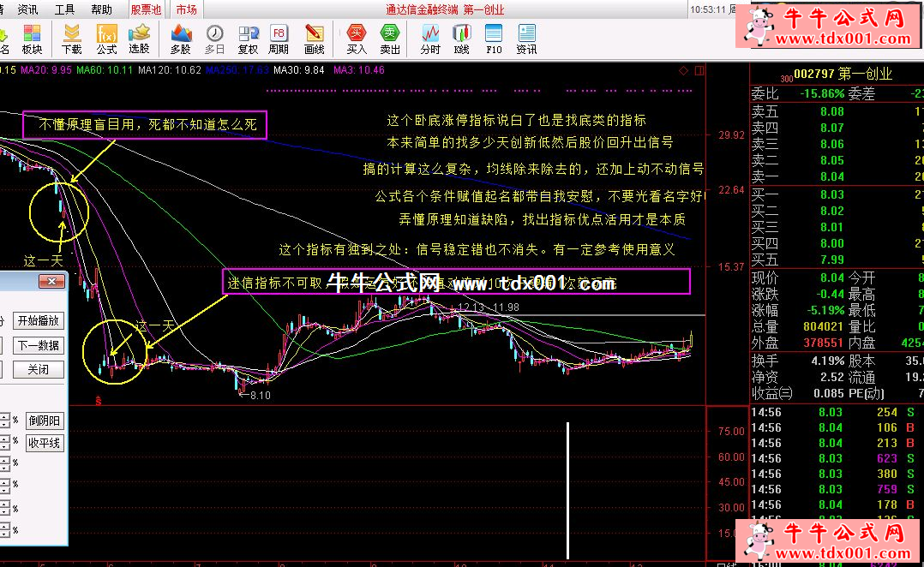Click the 8.10 low price marker on chart
This screenshot has width=924, height=567.
(x=255, y=395)
